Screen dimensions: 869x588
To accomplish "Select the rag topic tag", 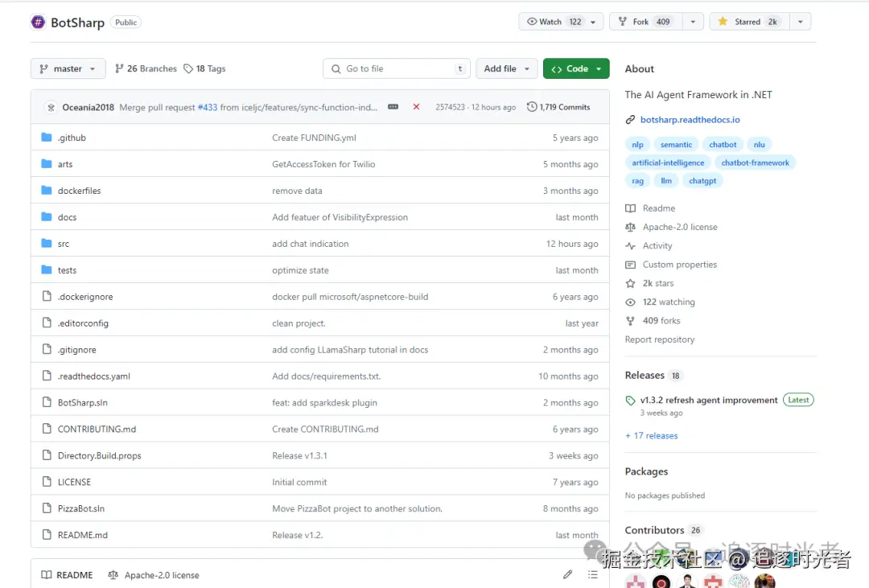I will coord(637,181).
